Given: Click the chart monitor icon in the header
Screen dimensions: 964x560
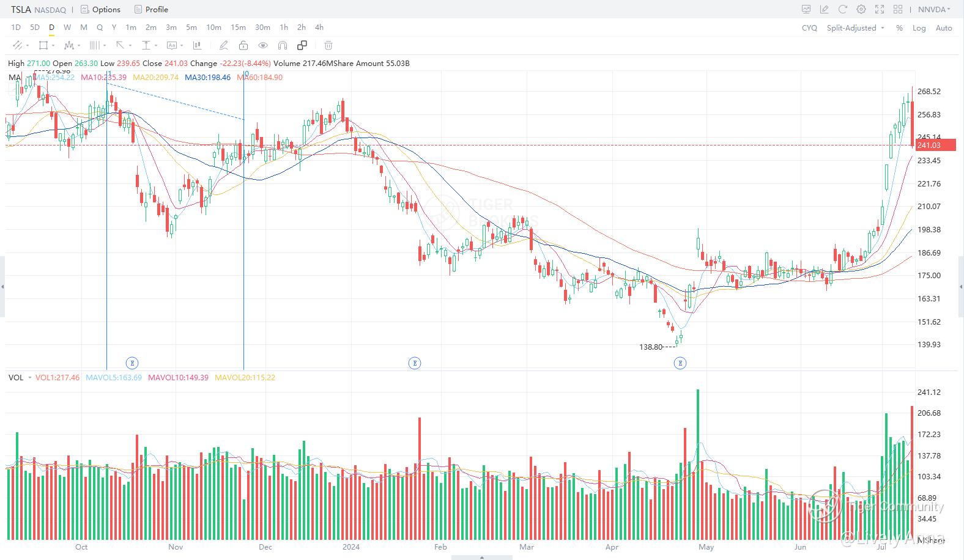Looking at the screenshot, I should pos(806,9).
